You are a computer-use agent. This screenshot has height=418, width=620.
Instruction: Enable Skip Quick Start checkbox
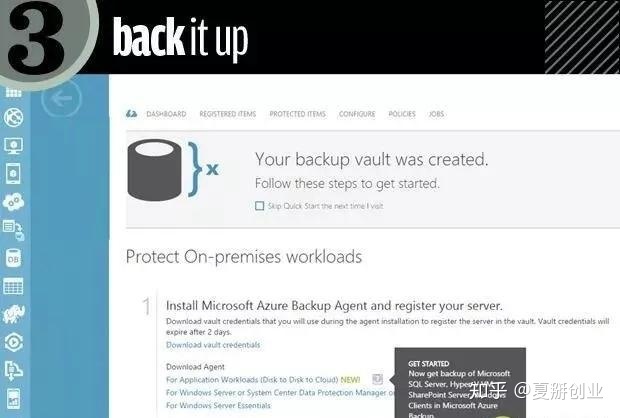click(x=260, y=205)
